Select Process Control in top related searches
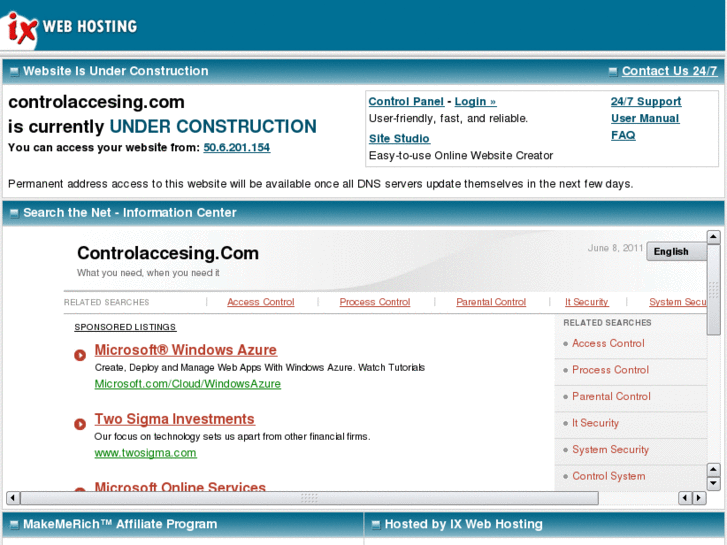Screen dimensions: 727x545 pos(375,302)
